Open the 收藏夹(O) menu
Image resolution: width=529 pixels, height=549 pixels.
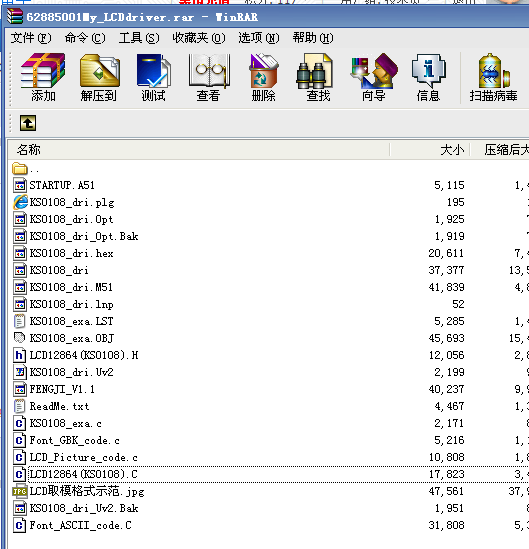pyautogui.click(x=199, y=38)
